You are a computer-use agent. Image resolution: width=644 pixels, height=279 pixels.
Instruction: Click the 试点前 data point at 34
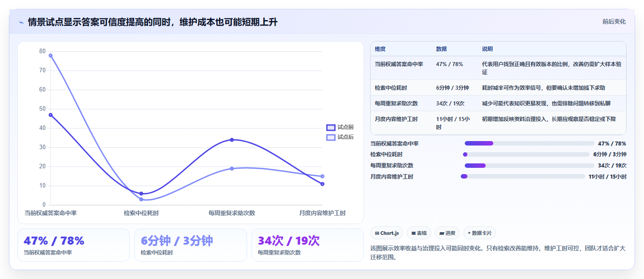tap(232, 140)
